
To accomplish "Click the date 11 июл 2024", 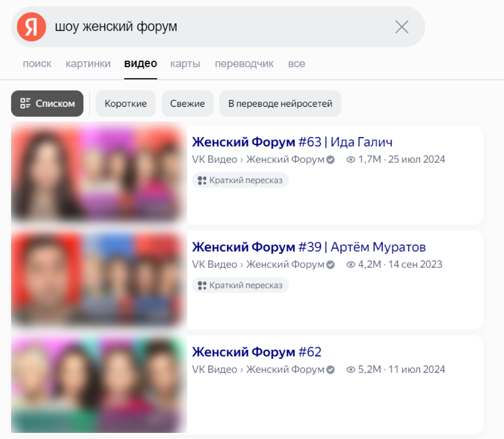I will pos(417,370).
